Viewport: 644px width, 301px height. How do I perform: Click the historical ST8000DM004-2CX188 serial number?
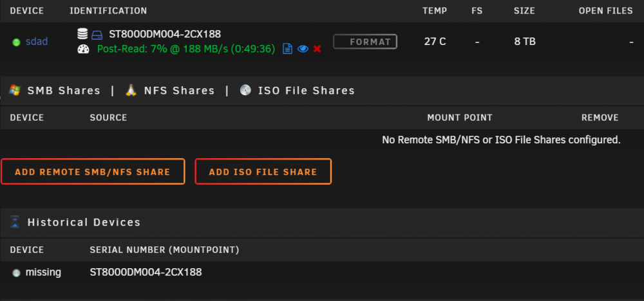146,272
